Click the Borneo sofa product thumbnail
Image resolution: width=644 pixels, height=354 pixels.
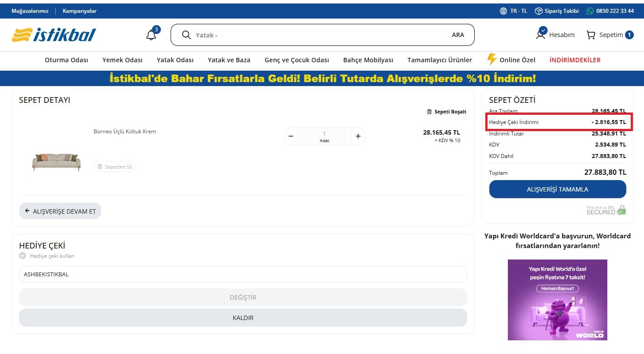(56, 162)
